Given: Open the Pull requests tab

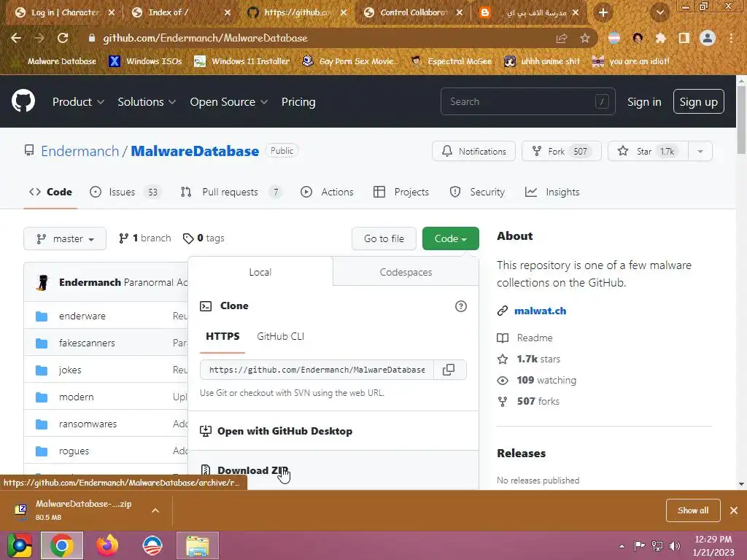Looking at the screenshot, I should [231, 192].
